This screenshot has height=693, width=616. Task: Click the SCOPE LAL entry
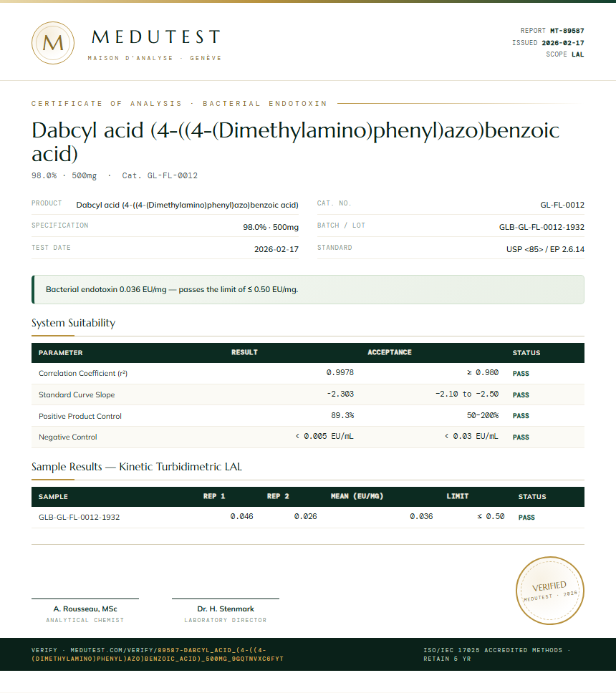coord(564,54)
